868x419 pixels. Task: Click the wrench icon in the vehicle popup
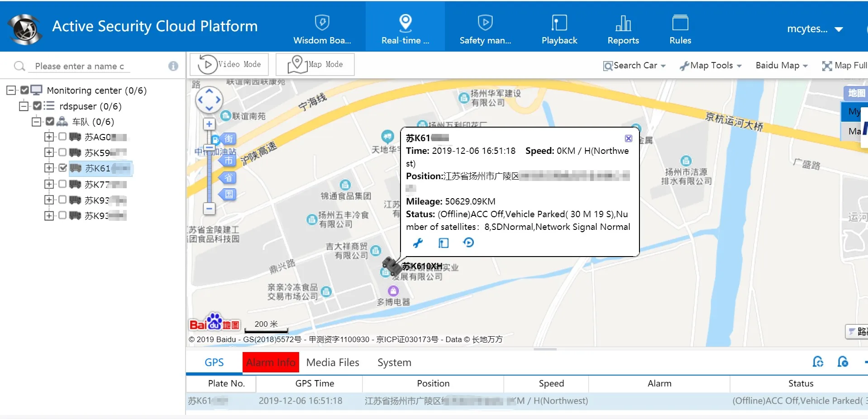pyautogui.click(x=418, y=243)
